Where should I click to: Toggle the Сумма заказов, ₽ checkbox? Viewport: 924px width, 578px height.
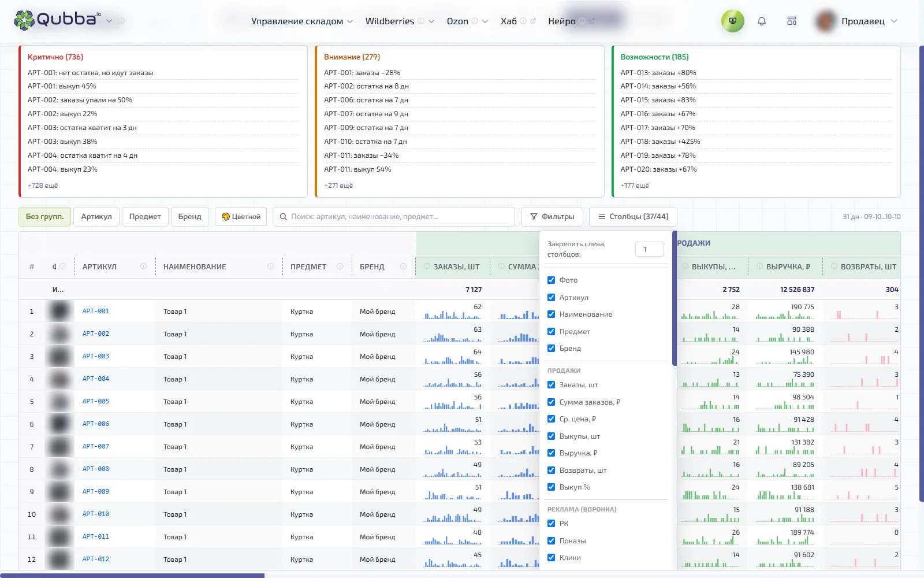click(x=551, y=402)
